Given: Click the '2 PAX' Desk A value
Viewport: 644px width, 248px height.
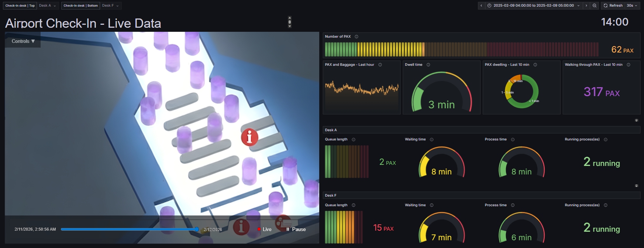Looking at the screenshot, I should click(388, 162).
